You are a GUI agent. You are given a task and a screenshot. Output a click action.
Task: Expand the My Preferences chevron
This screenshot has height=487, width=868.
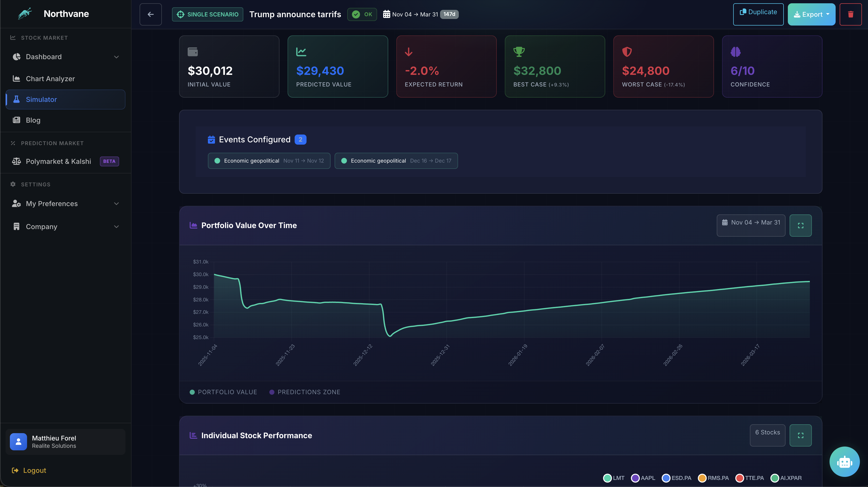[116, 203]
